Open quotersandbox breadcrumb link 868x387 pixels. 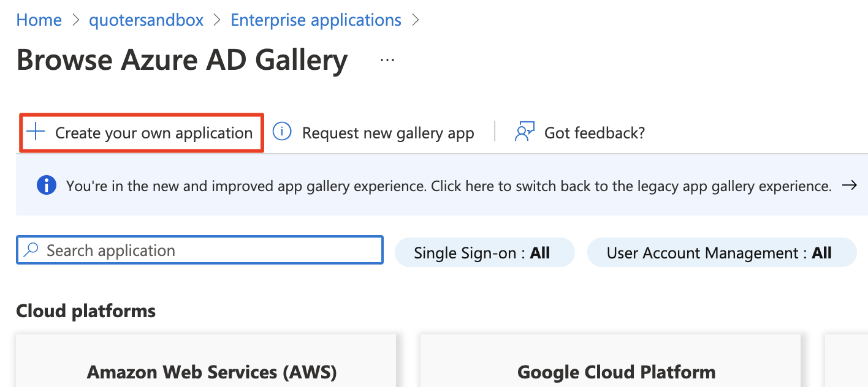147,20
